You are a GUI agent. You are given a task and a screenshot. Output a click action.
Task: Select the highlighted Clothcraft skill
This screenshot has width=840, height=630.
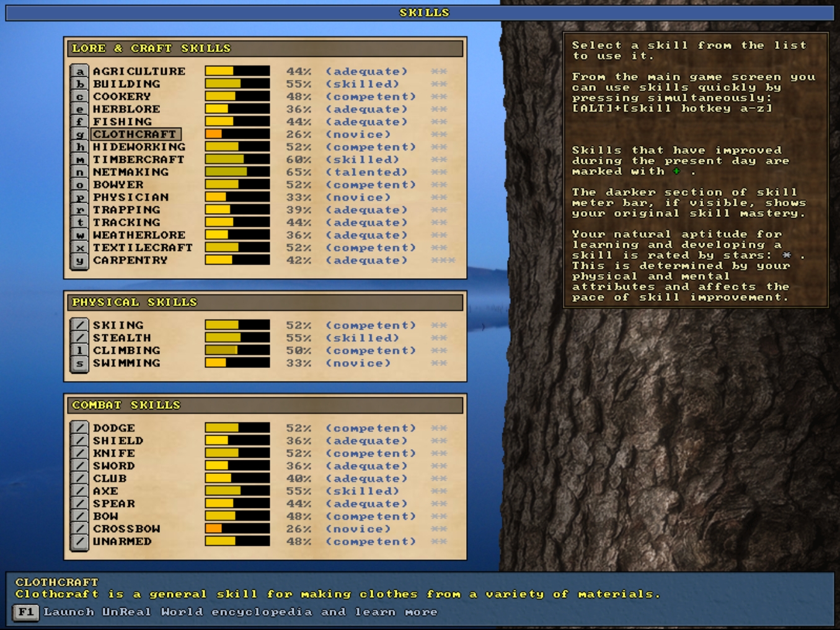(x=136, y=134)
